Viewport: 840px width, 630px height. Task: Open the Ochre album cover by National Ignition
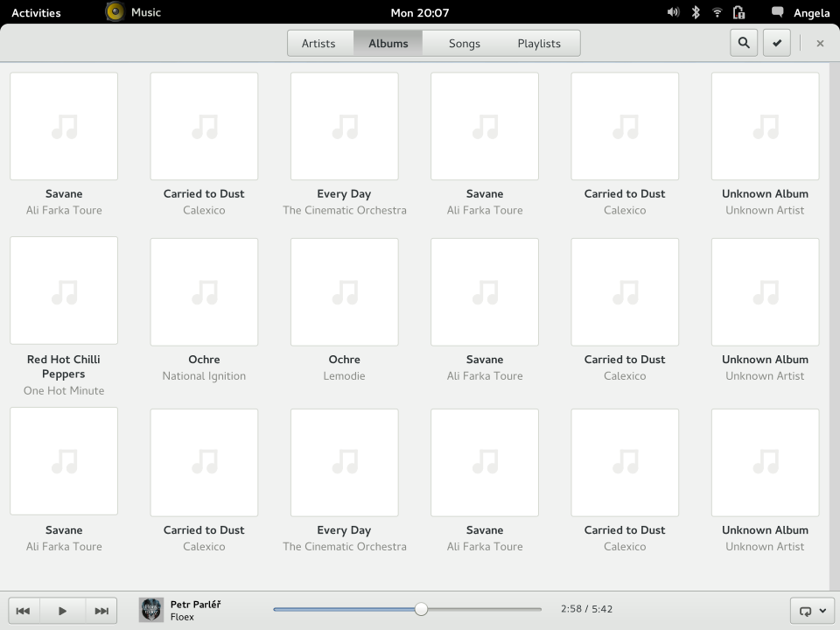point(204,292)
